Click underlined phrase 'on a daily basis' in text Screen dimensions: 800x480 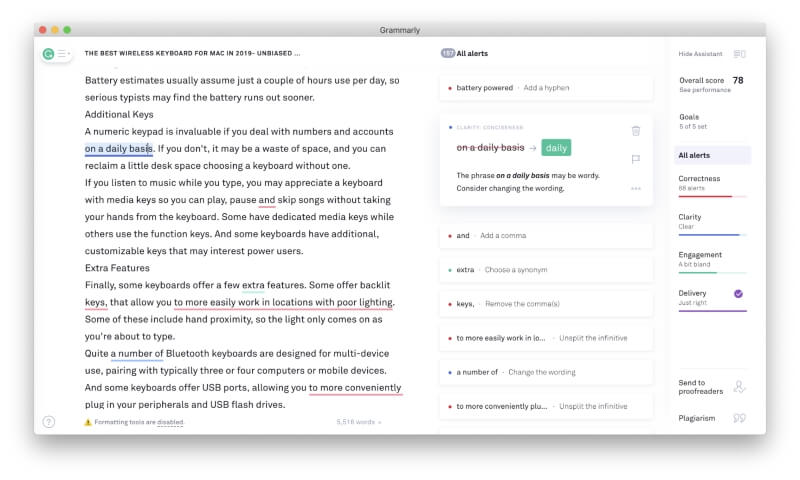click(x=118, y=149)
